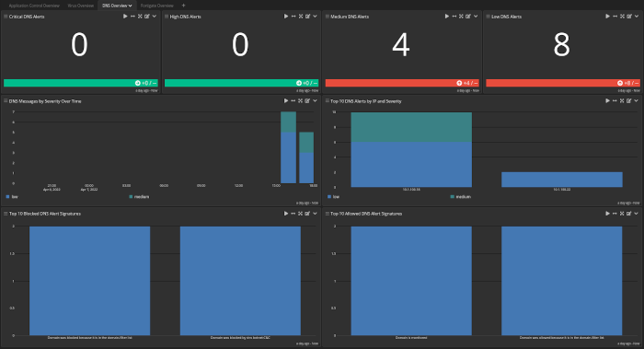Toggle medium series in Top 10 IP legend
The height and width of the screenshot is (349, 644).
click(x=460, y=197)
